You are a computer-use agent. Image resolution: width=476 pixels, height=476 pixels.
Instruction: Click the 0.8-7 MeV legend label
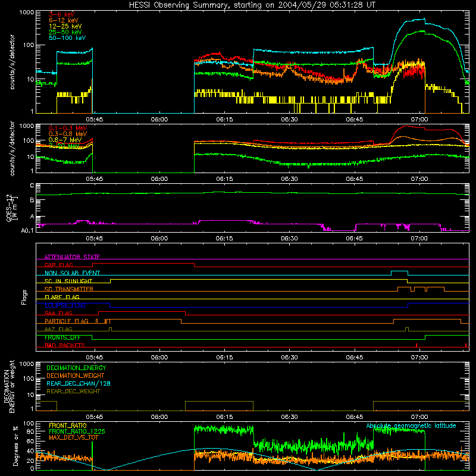click(x=65, y=140)
